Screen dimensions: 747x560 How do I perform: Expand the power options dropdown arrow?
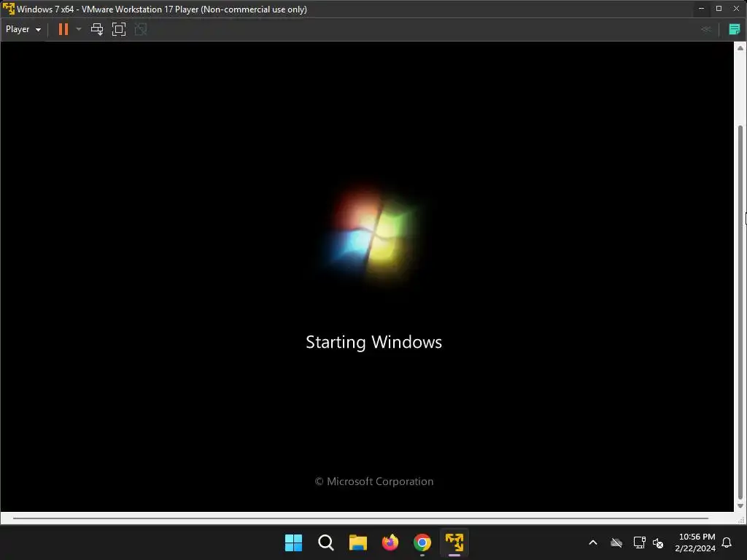79,29
